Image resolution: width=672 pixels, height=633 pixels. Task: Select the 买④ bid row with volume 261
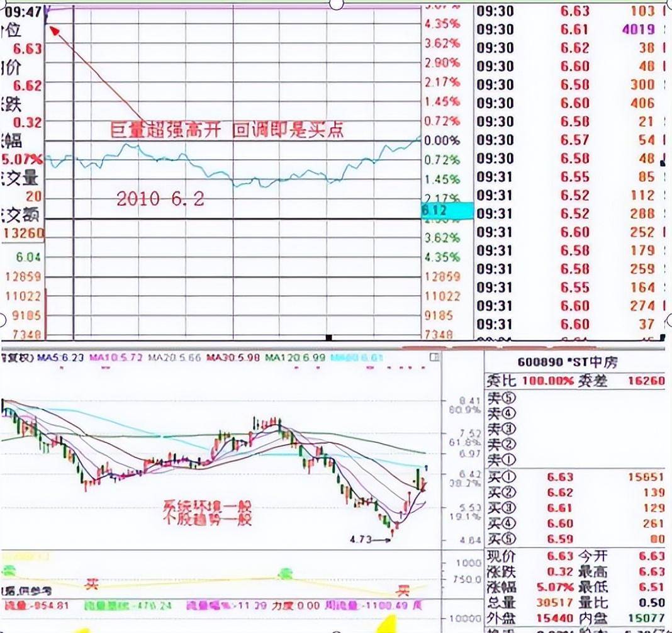click(576, 524)
